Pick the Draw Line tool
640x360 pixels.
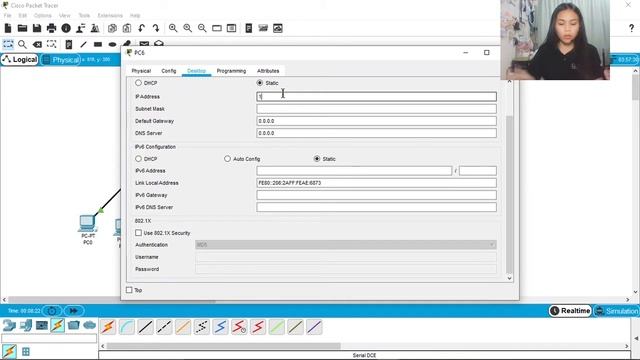[83, 44]
